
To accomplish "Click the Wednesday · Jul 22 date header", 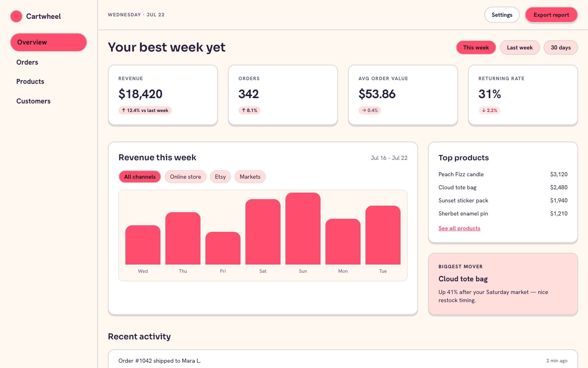I will (136, 15).
